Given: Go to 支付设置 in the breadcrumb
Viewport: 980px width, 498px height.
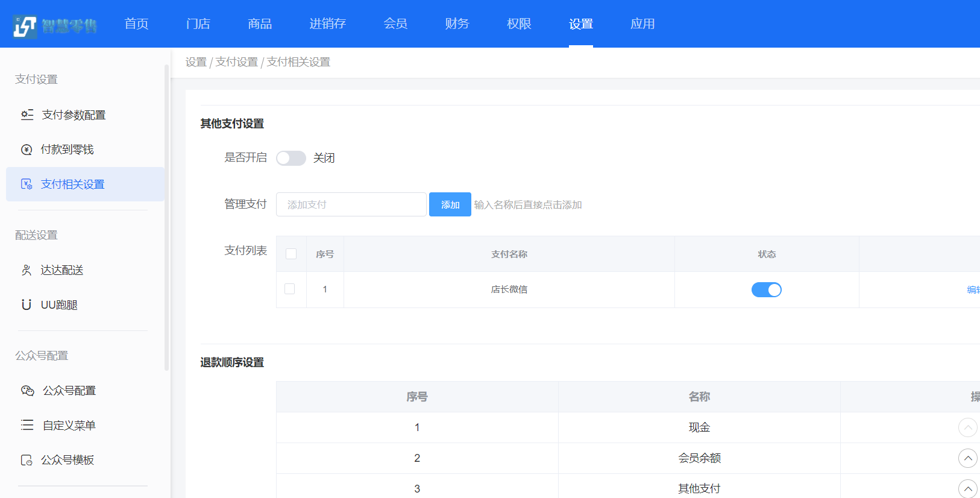Looking at the screenshot, I should pyautogui.click(x=236, y=62).
